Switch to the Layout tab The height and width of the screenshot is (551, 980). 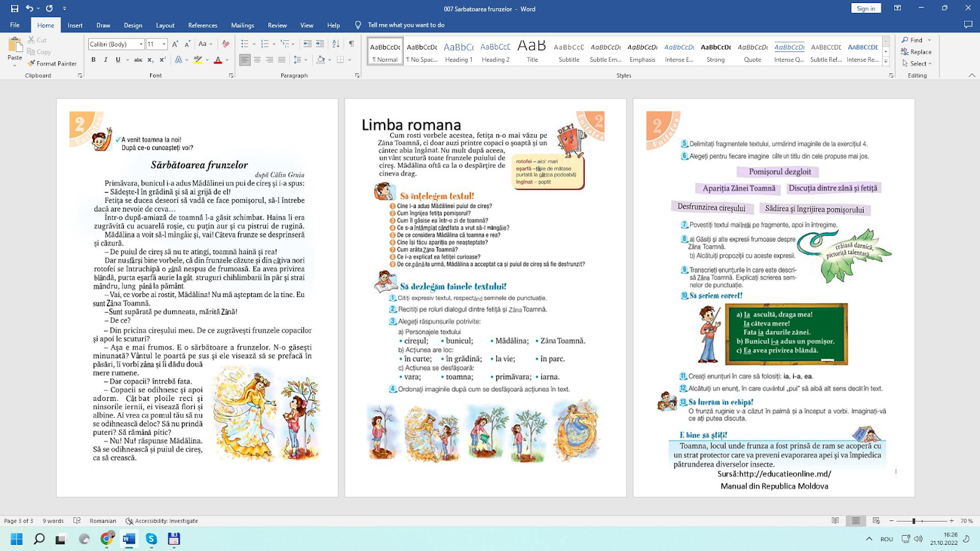[x=165, y=25]
